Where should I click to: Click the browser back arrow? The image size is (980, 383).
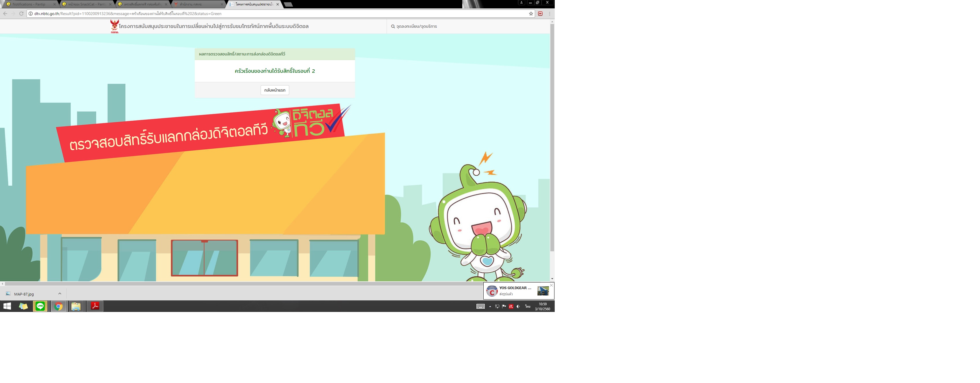tap(5, 14)
